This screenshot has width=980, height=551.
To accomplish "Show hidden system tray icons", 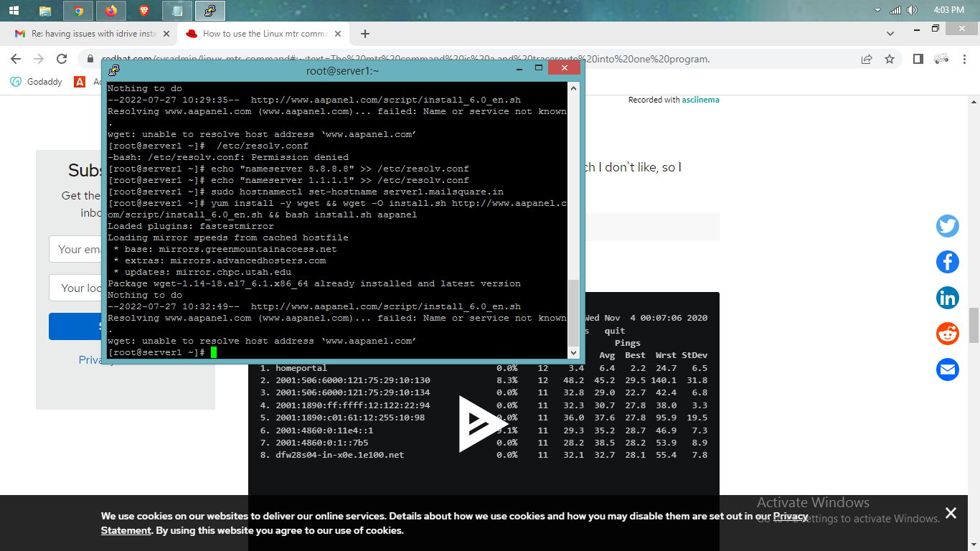I will [878, 11].
